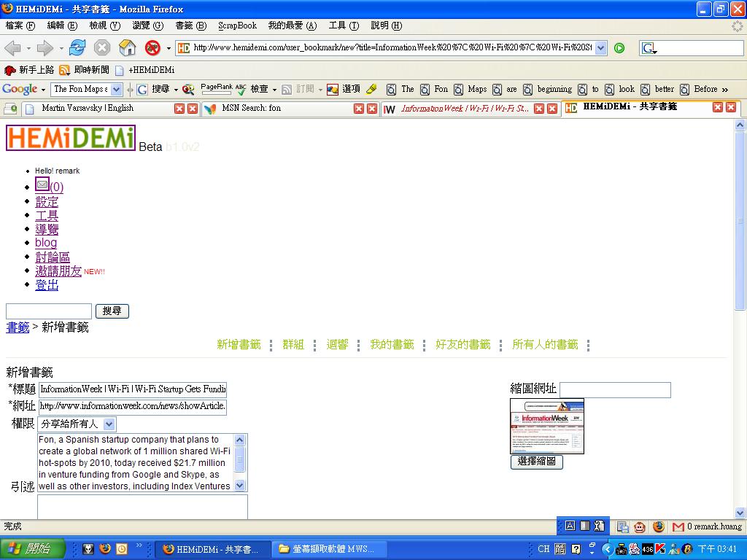The width and height of the screenshot is (747, 560).
Task: Expand the Google logo menu dropdown
Action: [x=43, y=90]
